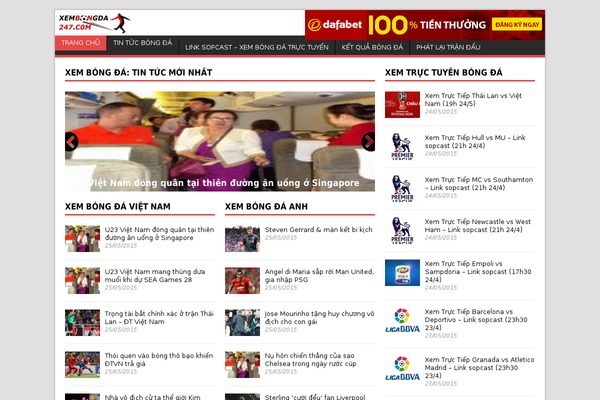Viewport: 600px width, 400px height.
Task: Click the Đăng Ký Ngay button in dafabet banner
Action: coord(517,24)
